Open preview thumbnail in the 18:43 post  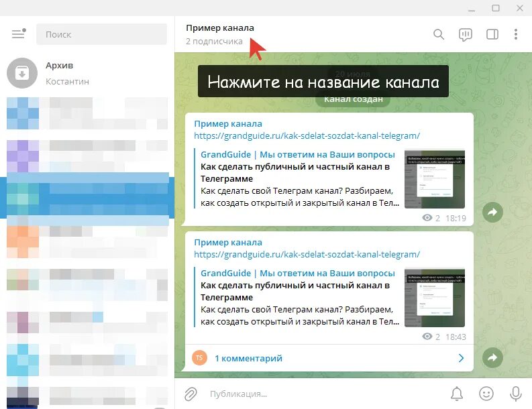[x=435, y=298]
